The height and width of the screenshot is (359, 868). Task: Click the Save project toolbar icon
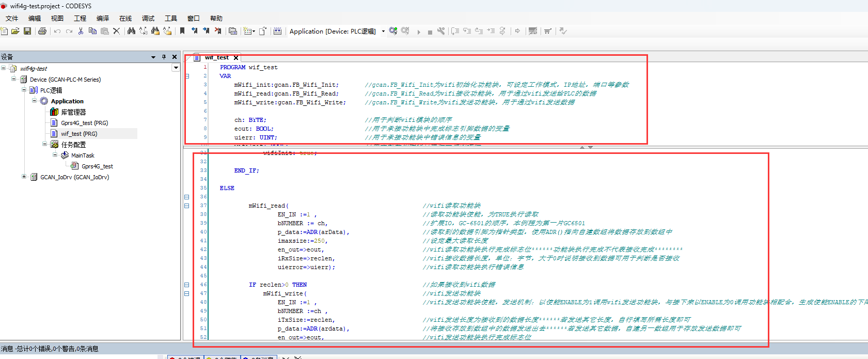pyautogui.click(x=27, y=31)
